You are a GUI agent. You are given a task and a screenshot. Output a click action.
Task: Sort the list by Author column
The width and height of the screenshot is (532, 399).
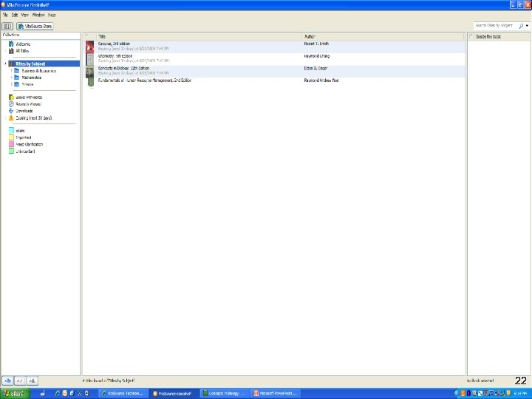point(383,36)
